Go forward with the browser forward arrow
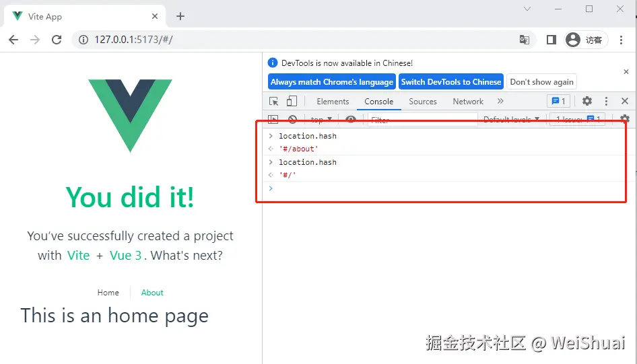This screenshot has height=364, width=637. click(x=35, y=40)
